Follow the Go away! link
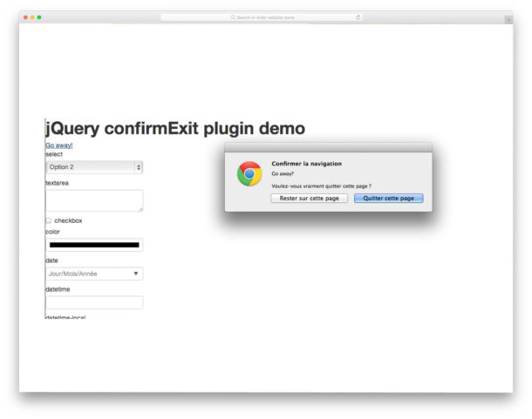The image size is (532, 419). pos(59,145)
